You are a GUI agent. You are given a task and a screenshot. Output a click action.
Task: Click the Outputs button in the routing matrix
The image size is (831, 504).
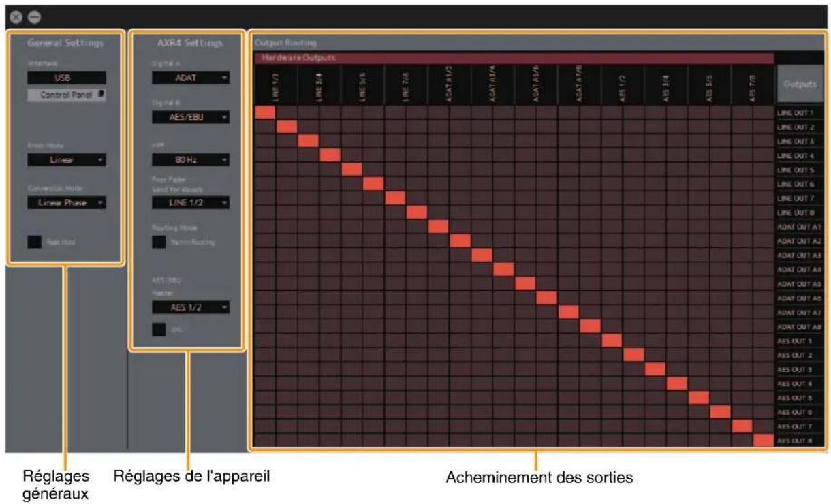click(x=799, y=84)
